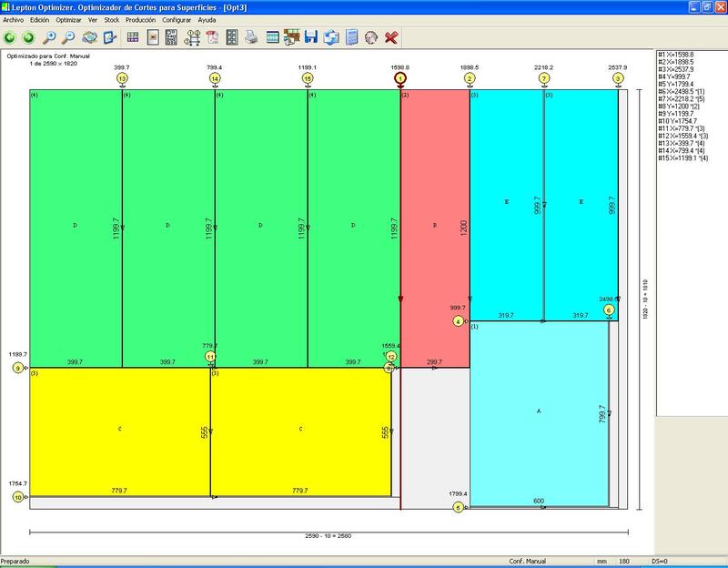Open the Producción menu
728x568 pixels.
pyautogui.click(x=140, y=19)
